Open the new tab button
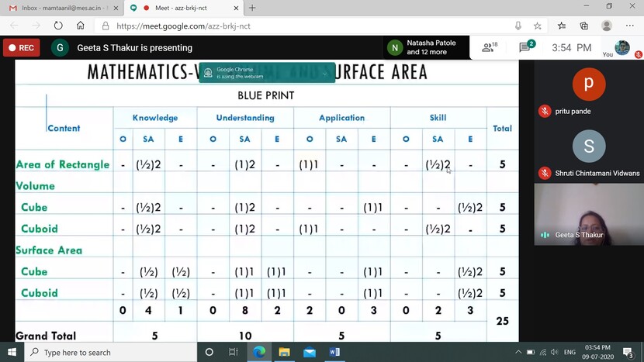 click(252, 8)
